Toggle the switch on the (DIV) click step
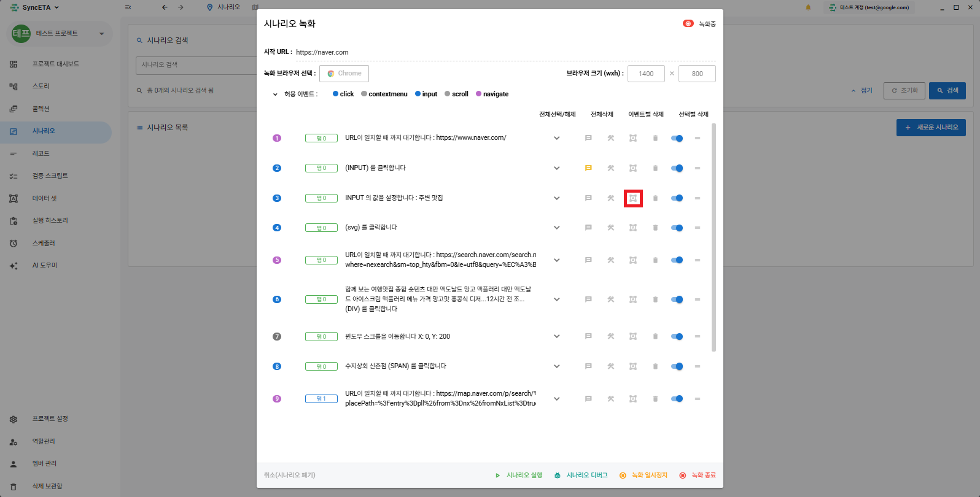This screenshot has width=980, height=497. (677, 299)
